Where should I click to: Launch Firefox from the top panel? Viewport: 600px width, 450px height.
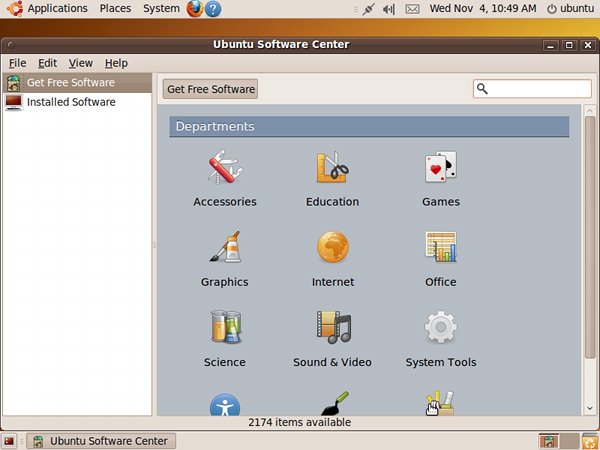pos(195,8)
